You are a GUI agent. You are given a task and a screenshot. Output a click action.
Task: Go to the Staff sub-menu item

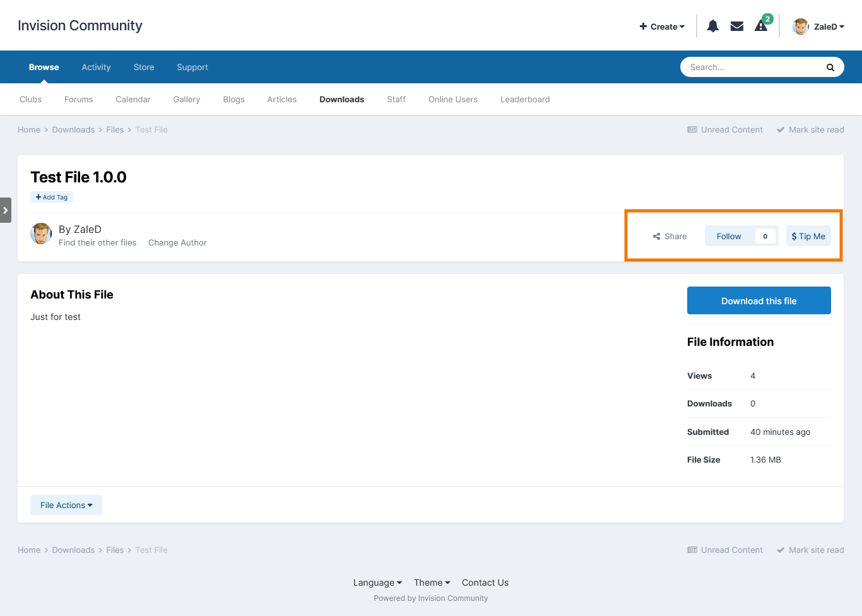[x=396, y=99]
